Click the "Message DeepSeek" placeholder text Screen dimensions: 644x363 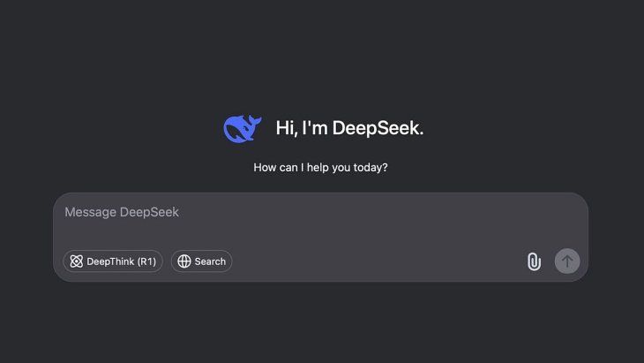click(x=122, y=212)
